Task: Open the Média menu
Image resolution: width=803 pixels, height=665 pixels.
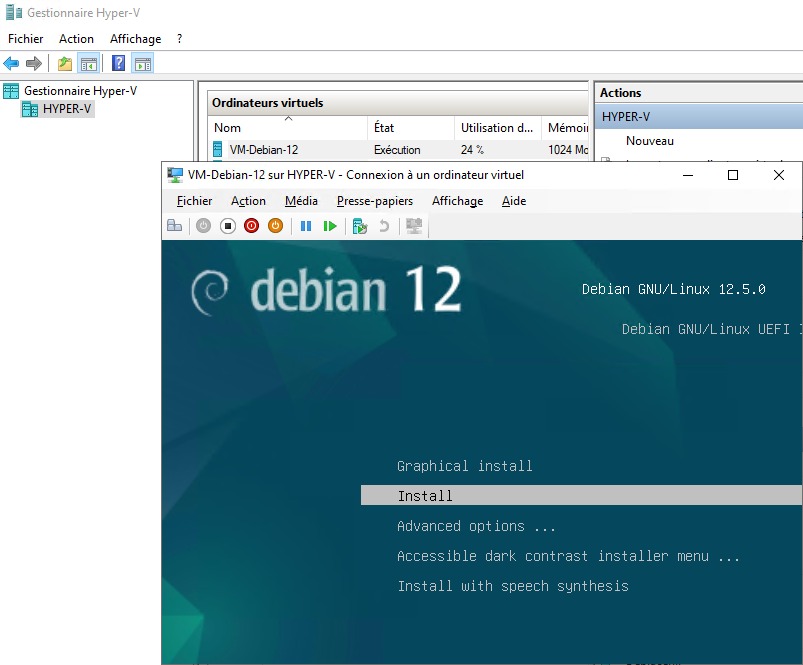Action: (x=301, y=201)
